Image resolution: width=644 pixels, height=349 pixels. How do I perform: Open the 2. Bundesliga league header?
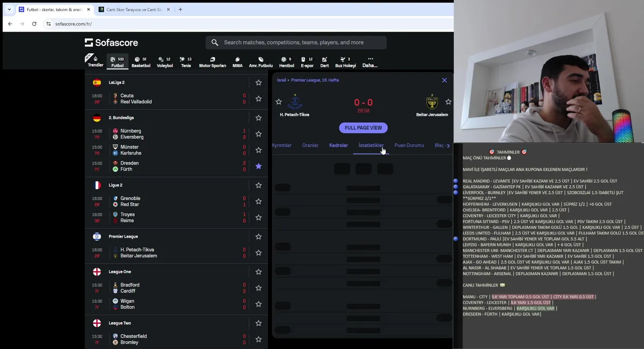pyautogui.click(x=121, y=118)
